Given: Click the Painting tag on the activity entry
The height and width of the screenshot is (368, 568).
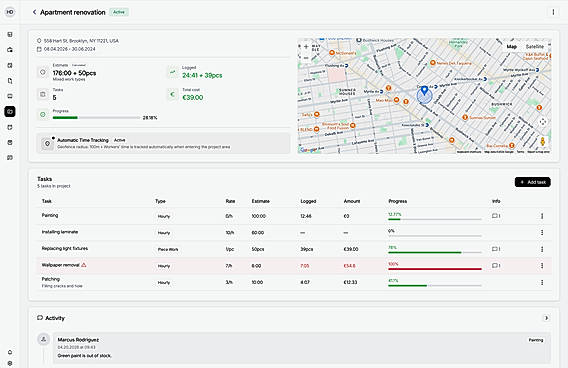Looking at the screenshot, I should pyautogui.click(x=536, y=340).
